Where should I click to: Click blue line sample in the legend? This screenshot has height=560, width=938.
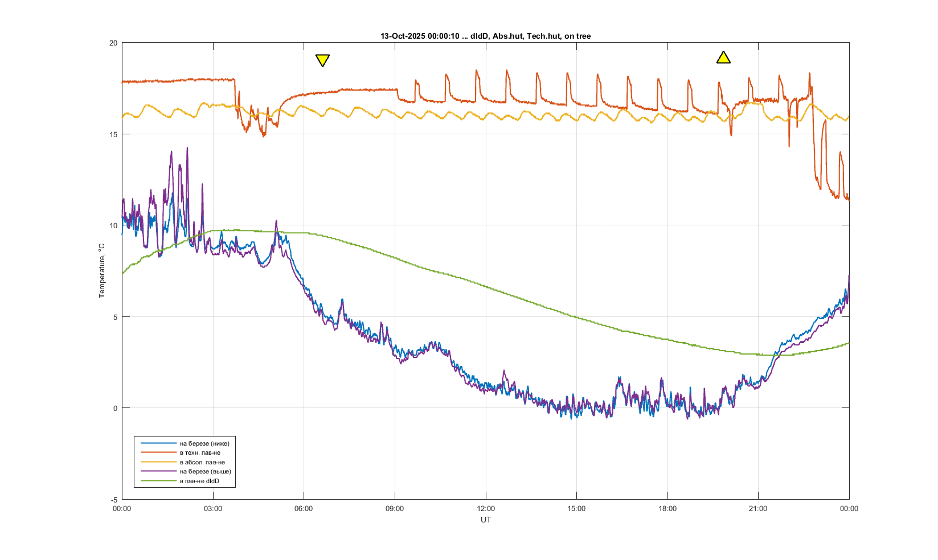click(x=158, y=443)
